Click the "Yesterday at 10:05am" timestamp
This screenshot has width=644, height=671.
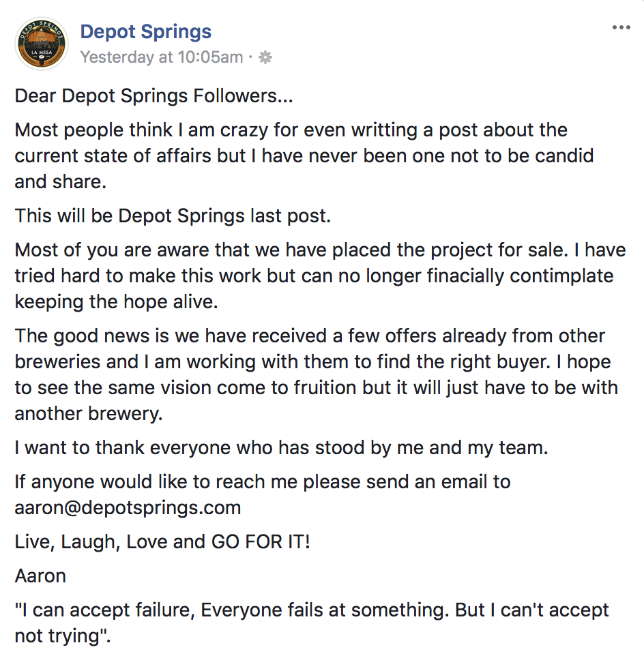(162, 57)
